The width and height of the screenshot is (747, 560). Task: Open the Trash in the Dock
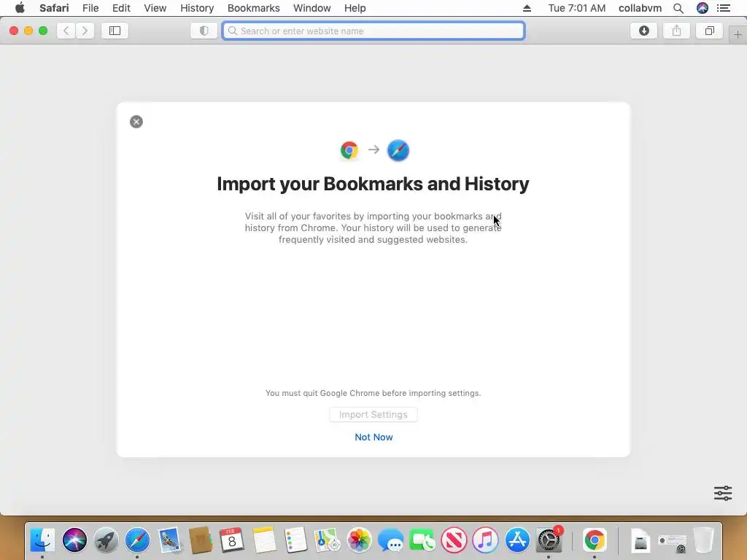pos(703,540)
